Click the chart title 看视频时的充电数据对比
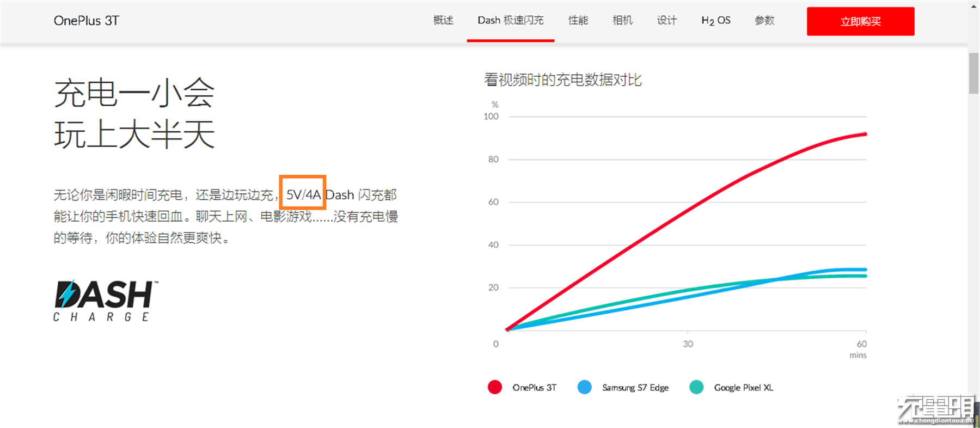The height and width of the screenshot is (428, 980). (x=563, y=80)
